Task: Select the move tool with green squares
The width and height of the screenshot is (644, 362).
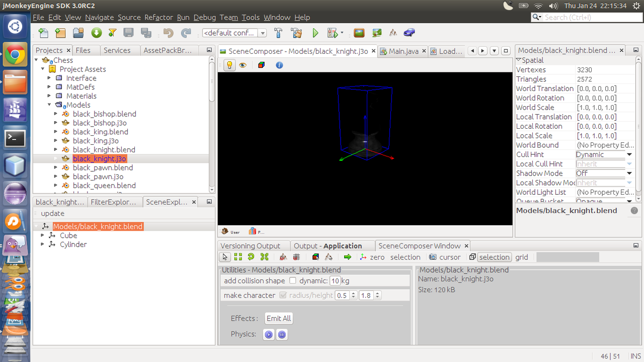Action: (x=238, y=257)
